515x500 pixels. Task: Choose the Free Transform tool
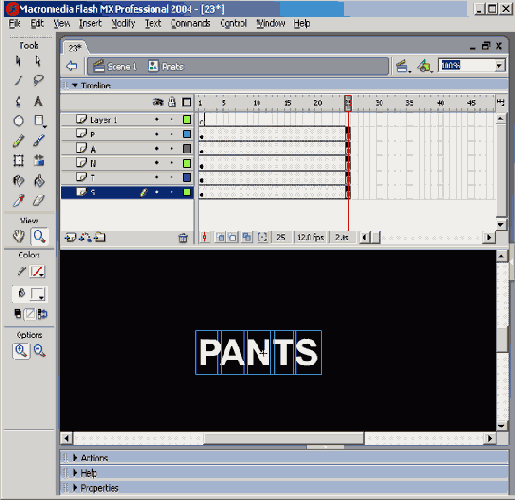[18, 161]
